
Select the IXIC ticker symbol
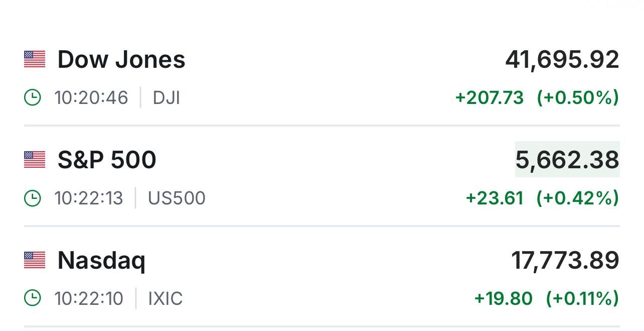point(166,298)
